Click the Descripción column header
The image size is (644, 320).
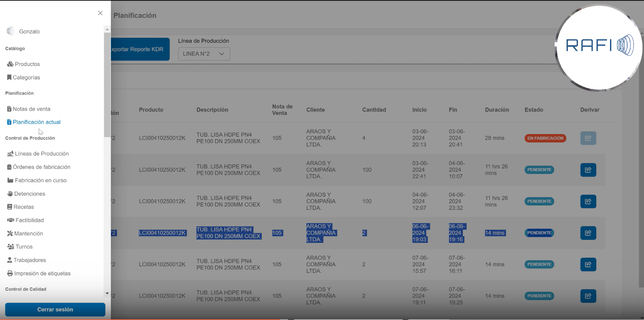point(212,110)
